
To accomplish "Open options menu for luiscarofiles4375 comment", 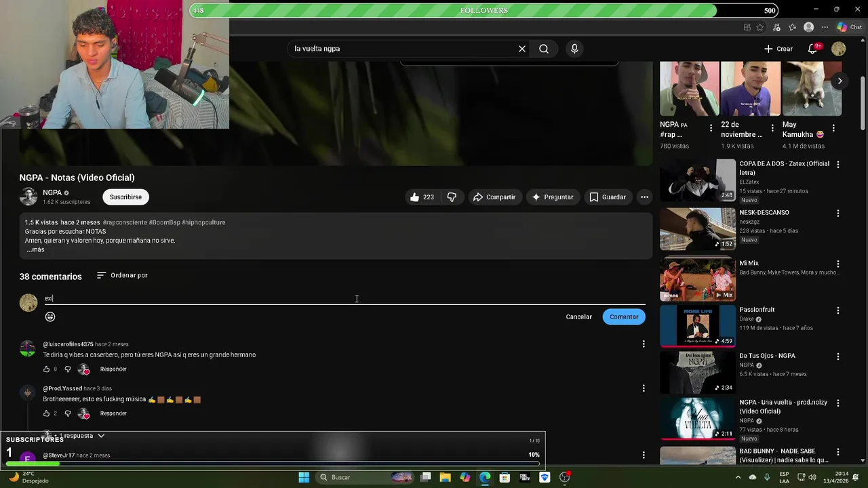I will (644, 344).
